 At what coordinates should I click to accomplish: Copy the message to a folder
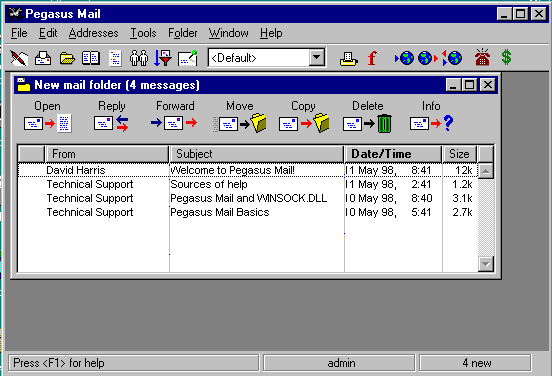pyautogui.click(x=303, y=116)
